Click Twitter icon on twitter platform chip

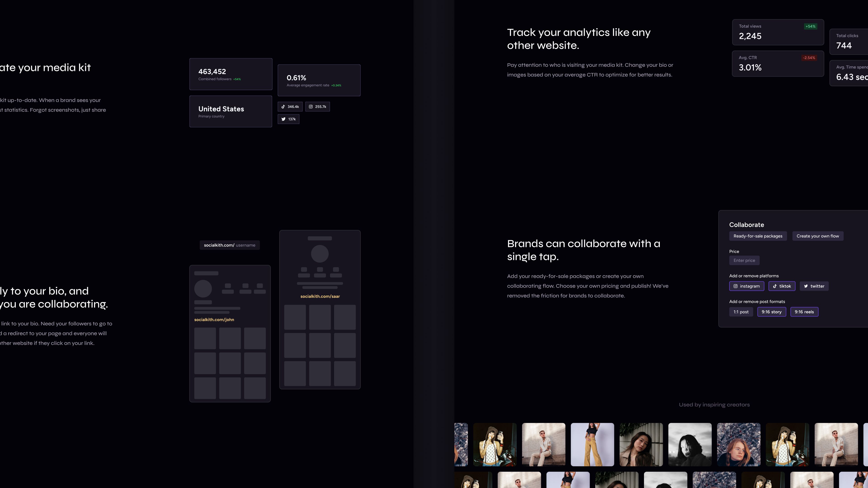[806, 286]
